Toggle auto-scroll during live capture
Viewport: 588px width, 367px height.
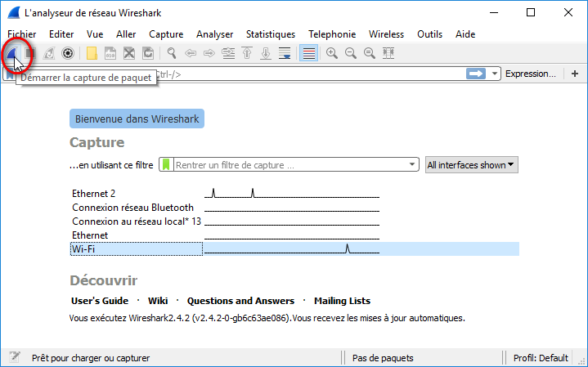285,53
